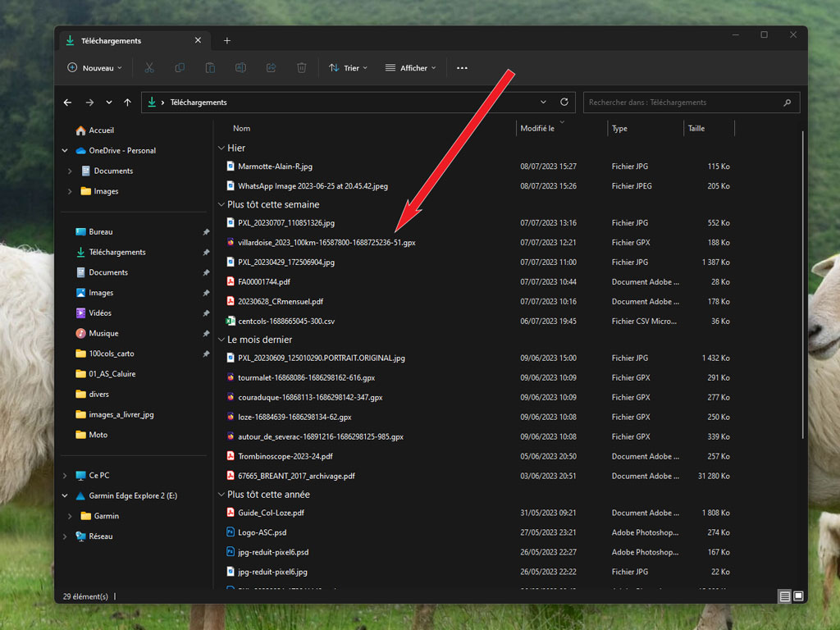Open the Trier sort dropdown
This screenshot has width=840, height=630.
coord(348,68)
